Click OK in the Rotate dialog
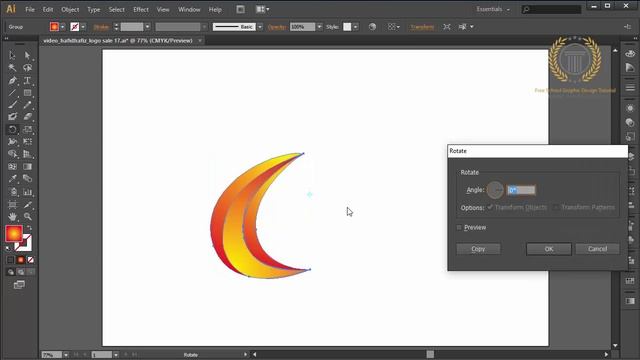This screenshot has width=640, height=360. point(549,249)
